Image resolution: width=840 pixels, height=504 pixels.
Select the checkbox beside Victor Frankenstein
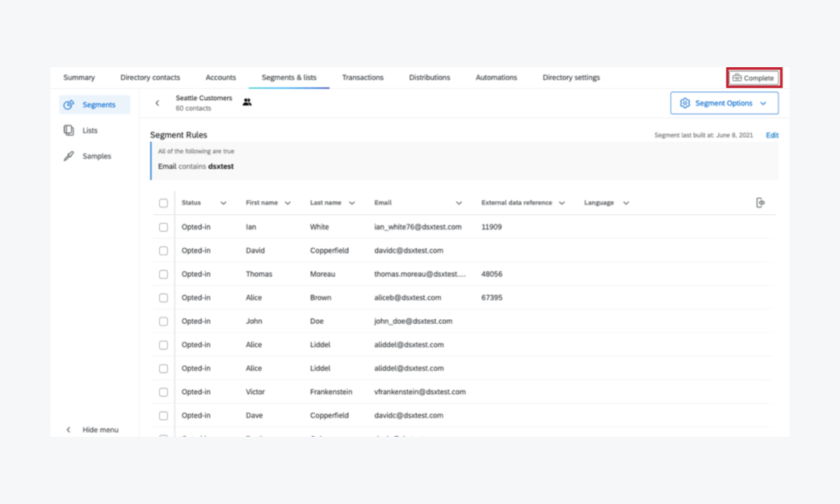(163, 391)
